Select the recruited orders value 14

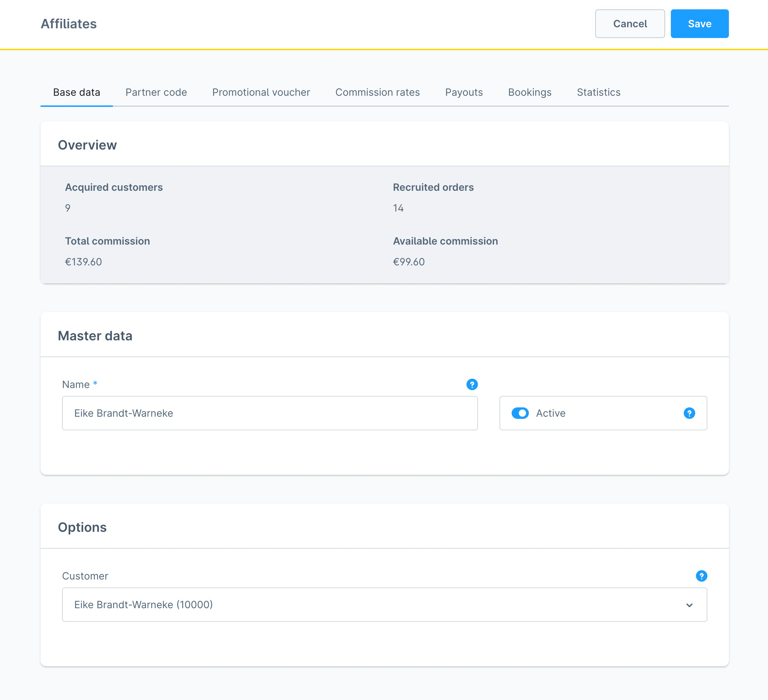tap(398, 208)
